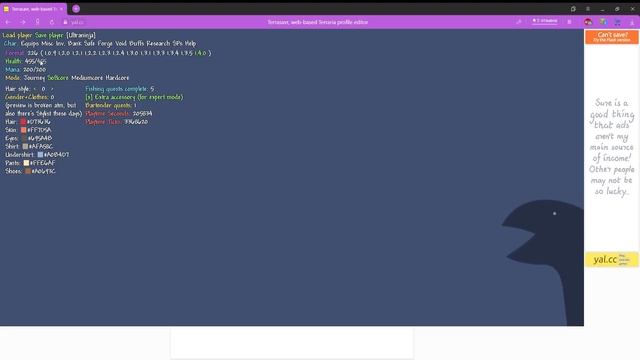Open the red extension icon in toolbar
Viewport: 640px width, 360px height.
588,22
